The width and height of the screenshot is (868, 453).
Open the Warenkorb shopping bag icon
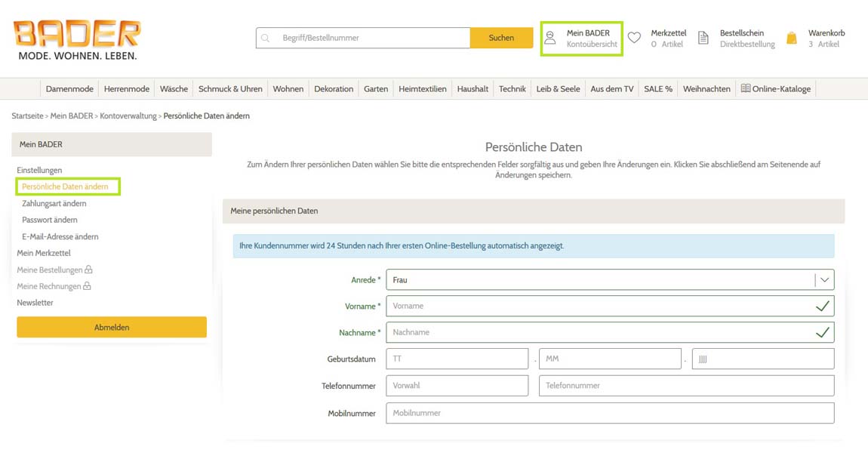click(791, 39)
